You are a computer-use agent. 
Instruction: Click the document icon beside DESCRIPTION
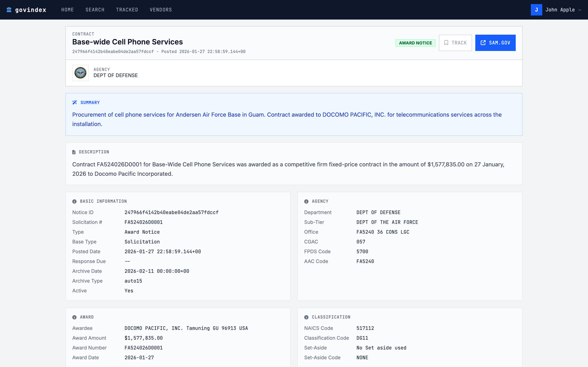coord(74,152)
